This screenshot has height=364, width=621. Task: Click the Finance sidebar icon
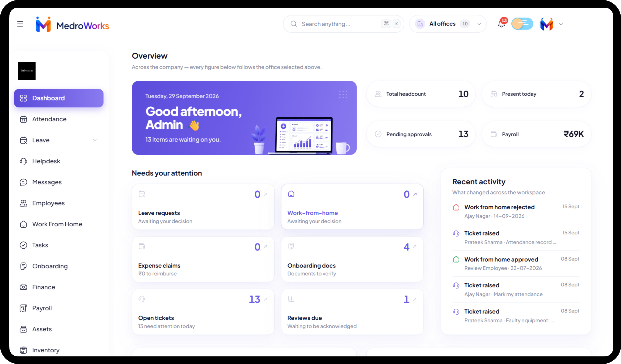pos(23,287)
